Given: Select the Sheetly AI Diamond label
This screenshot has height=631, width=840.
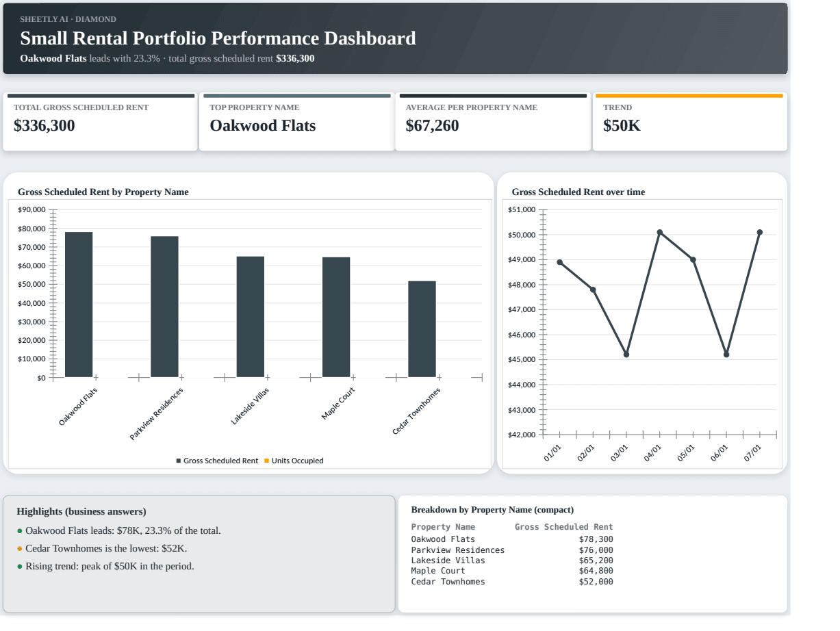Looking at the screenshot, I should pyautogui.click(x=68, y=19).
